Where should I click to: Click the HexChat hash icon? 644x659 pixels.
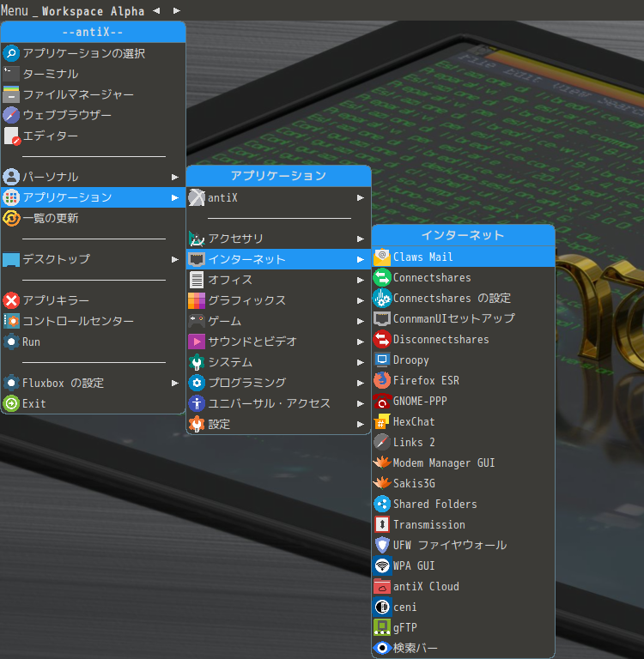click(x=382, y=421)
